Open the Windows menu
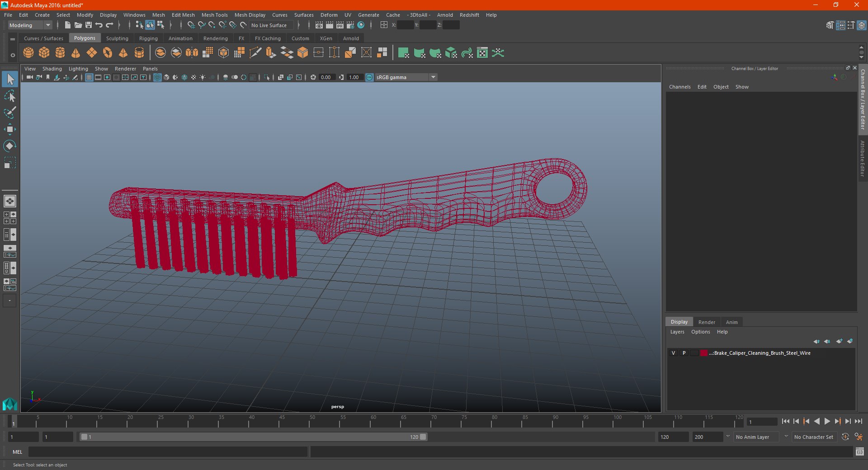The height and width of the screenshot is (470, 868). click(134, 15)
